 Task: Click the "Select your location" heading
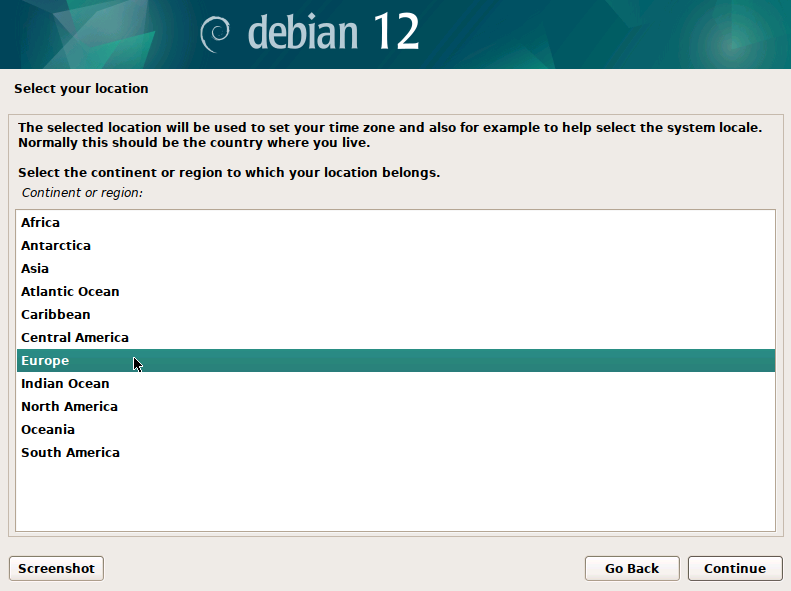pos(81,88)
